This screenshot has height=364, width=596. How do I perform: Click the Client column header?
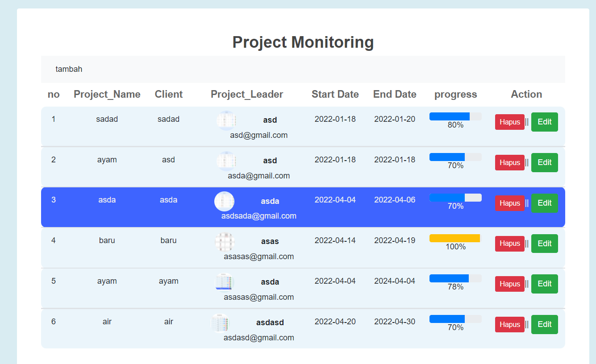pyautogui.click(x=169, y=94)
